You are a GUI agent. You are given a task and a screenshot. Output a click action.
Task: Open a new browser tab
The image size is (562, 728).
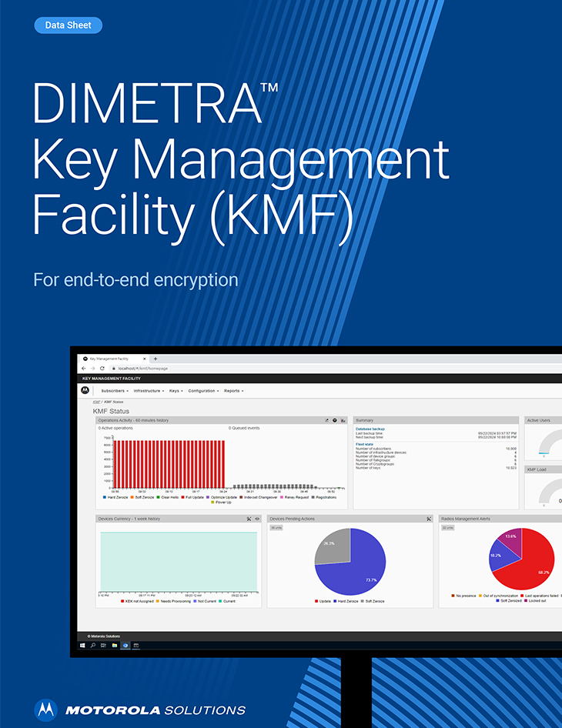tap(156, 359)
